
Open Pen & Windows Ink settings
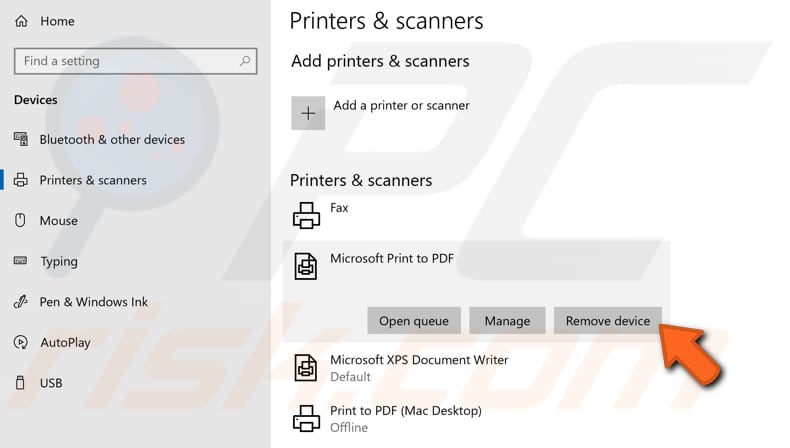click(94, 302)
